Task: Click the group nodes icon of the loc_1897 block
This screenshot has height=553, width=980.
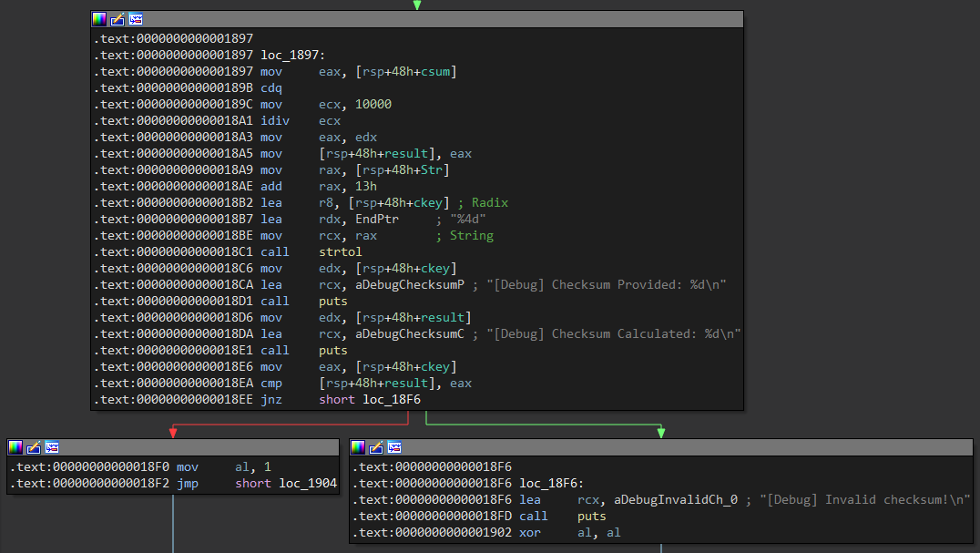Action: point(136,19)
